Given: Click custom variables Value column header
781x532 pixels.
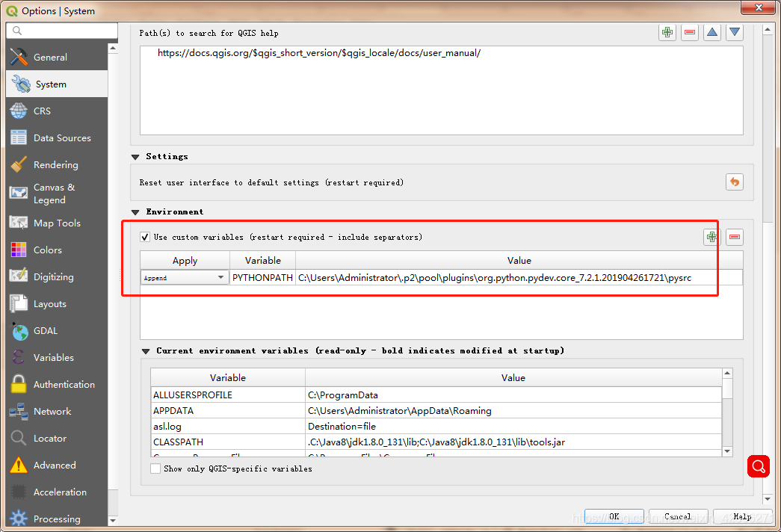Looking at the screenshot, I should click(519, 261).
